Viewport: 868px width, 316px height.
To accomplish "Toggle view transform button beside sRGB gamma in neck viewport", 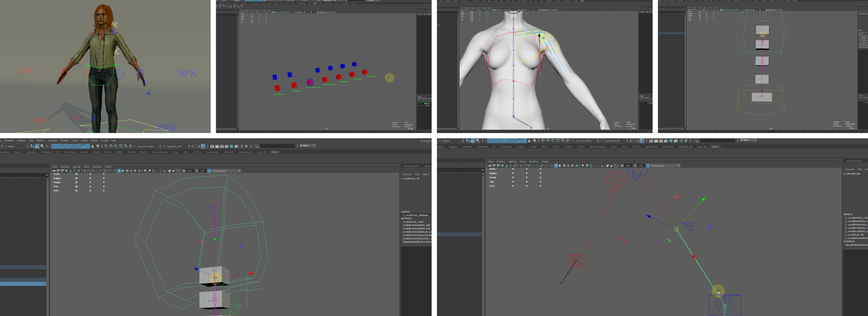I will pos(209,171).
